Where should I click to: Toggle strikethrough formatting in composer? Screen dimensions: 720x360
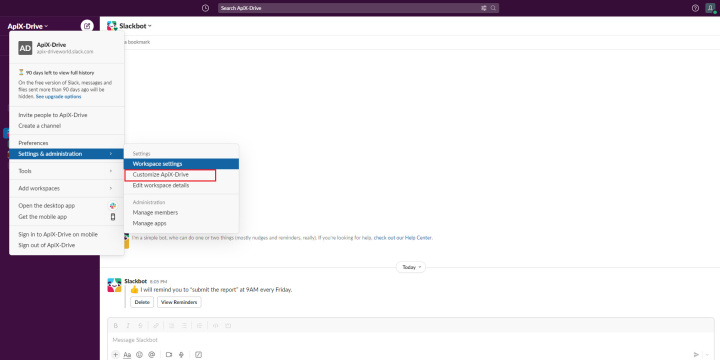coord(141,326)
